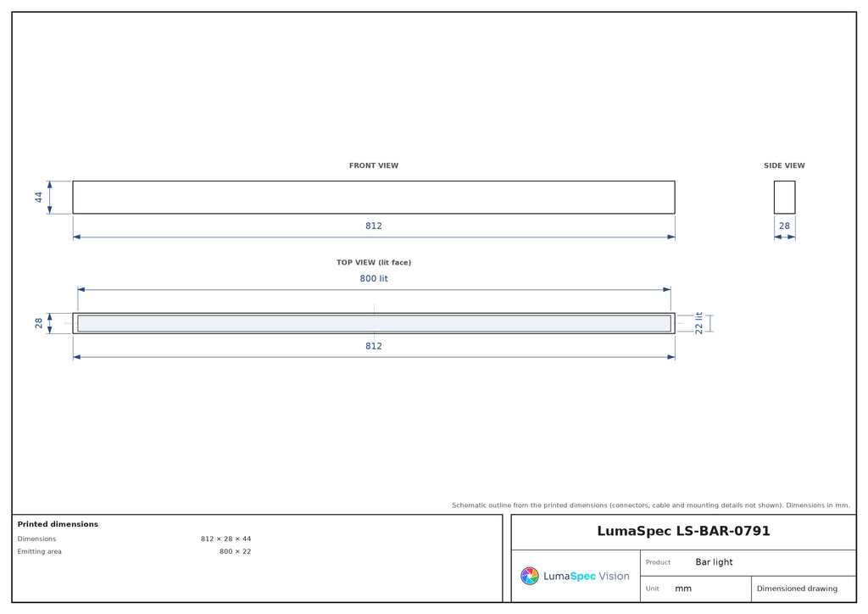Click the Printed dimensions heading
The width and height of the screenshot is (868, 614).
(x=58, y=524)
